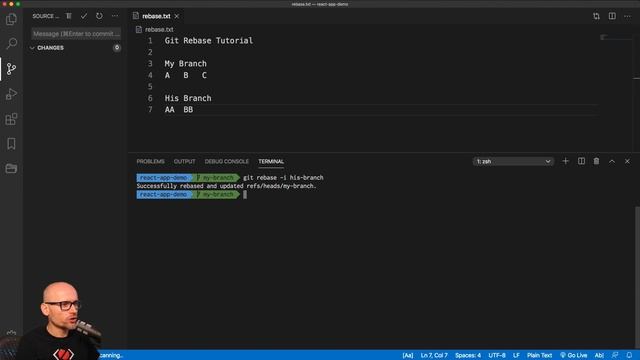The height and width of the screenshot is (360, 640).
Task: Click the terminal command 'git rebase -i his-branch'
Action: pos(283,178)
